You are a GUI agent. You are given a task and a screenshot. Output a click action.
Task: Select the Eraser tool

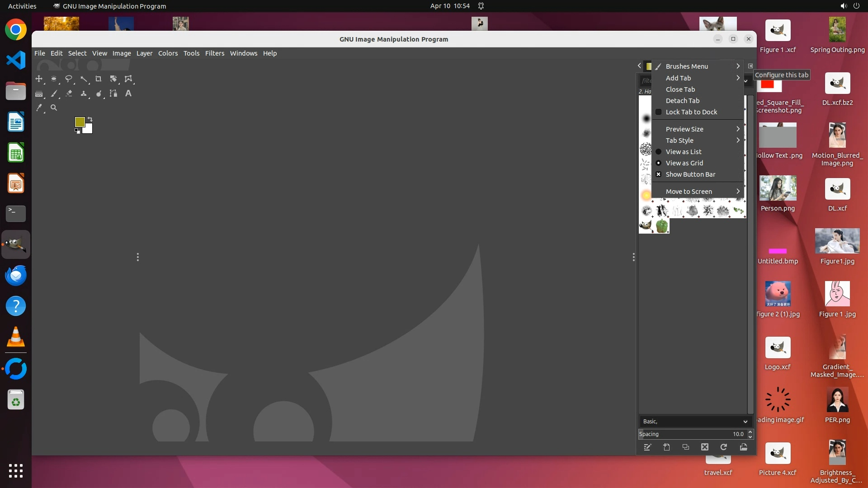pos(69,94)
